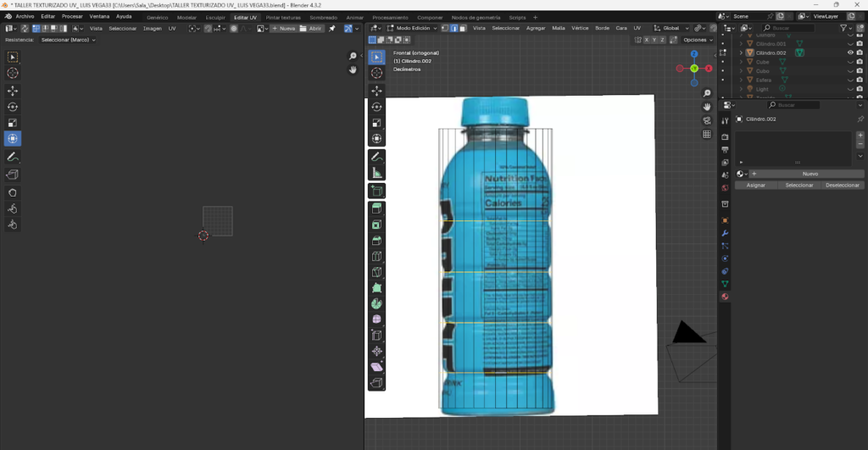868x450 pixels.
Task: Toggle camera view in 3D viewport
Action: click(707, 120)
